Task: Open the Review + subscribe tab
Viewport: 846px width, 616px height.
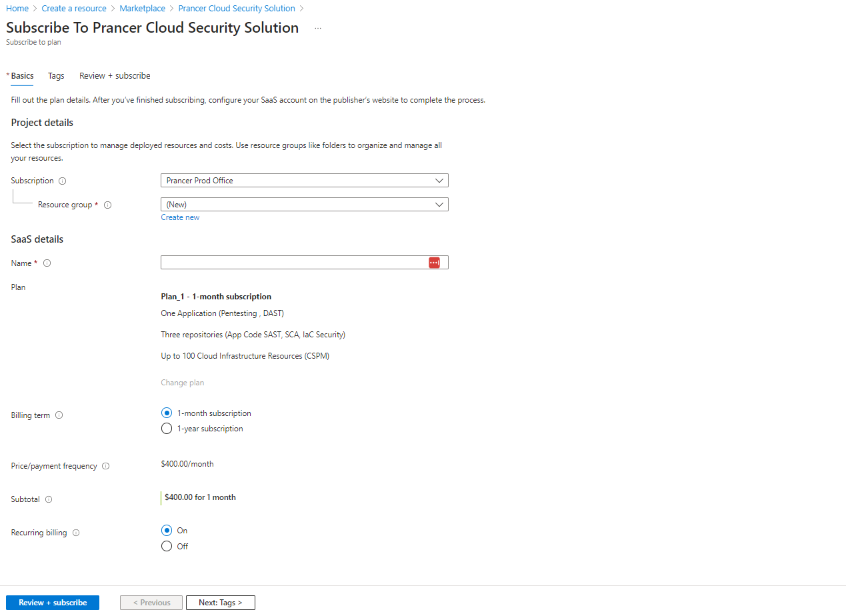Action: (x=115, y=76)
